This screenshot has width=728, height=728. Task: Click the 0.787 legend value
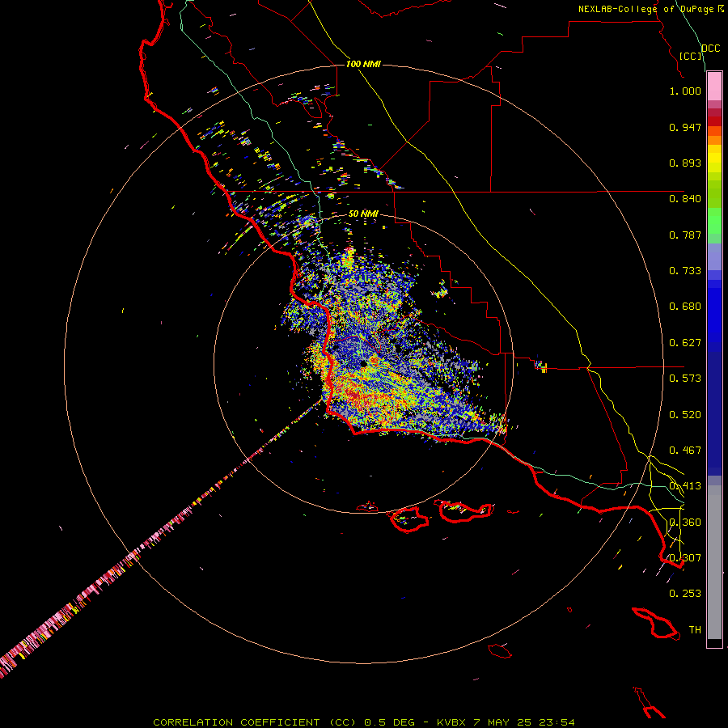(685, 235)
